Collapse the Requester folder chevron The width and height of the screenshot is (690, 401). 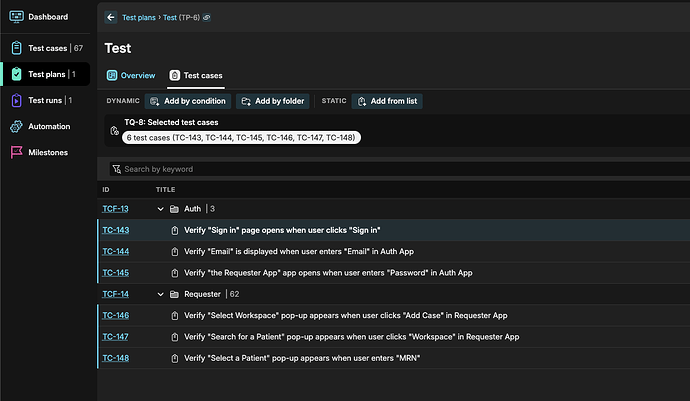[160, 294]
